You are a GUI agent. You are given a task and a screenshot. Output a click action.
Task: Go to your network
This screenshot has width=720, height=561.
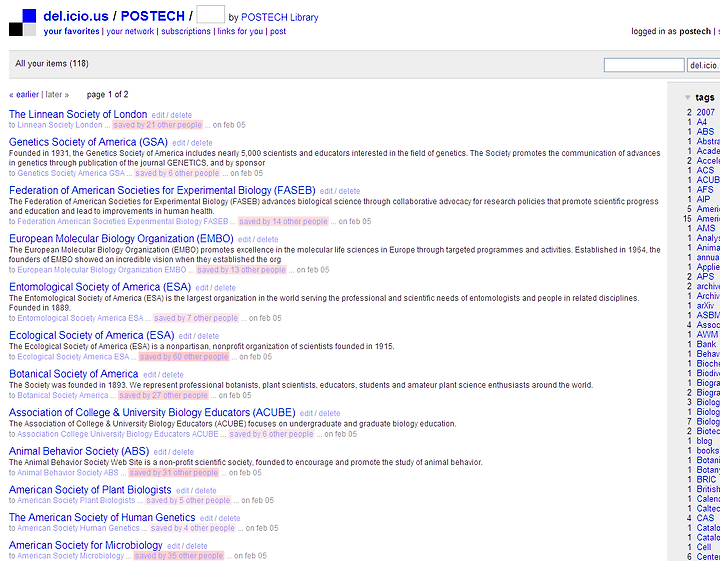130,31
